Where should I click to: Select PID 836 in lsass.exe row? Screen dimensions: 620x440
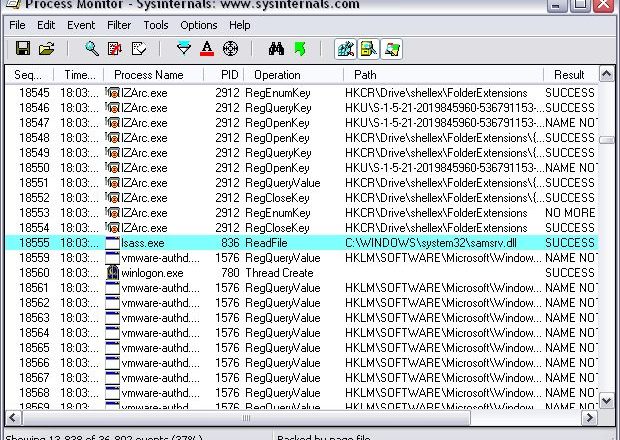coord(231,243)
